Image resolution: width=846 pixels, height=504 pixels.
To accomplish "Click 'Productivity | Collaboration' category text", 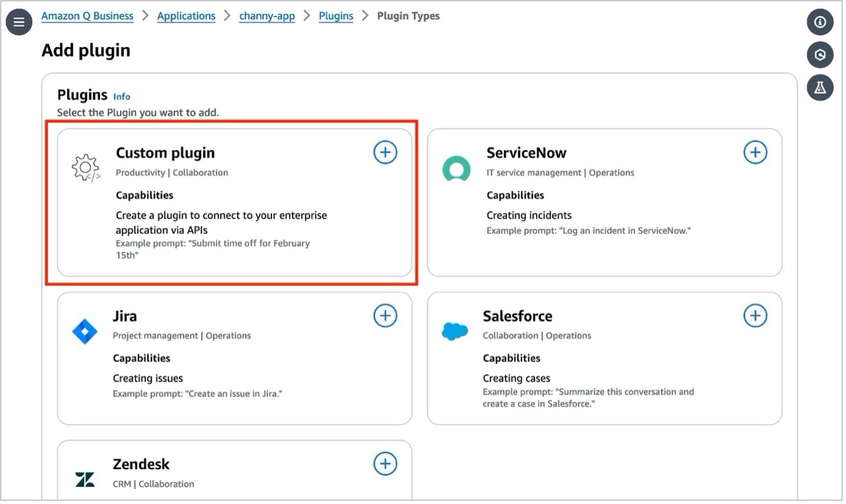I will point(172,173).
